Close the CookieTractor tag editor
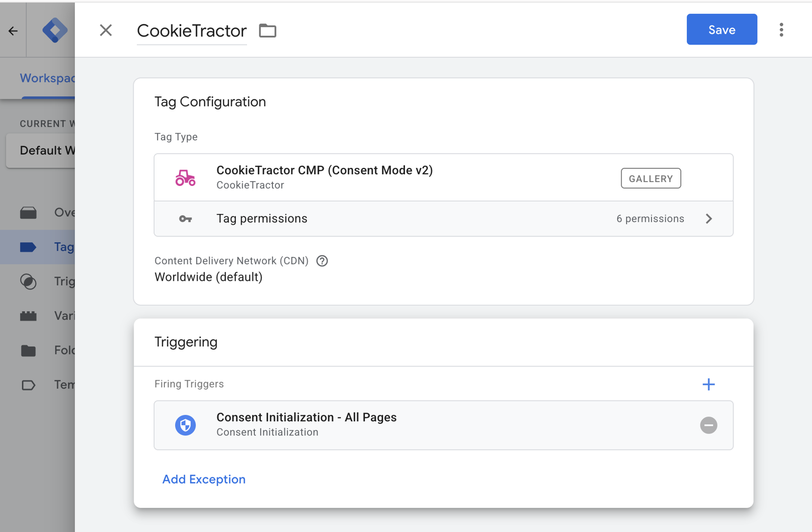This screenshot has width=812, height=532. point(106,30)
